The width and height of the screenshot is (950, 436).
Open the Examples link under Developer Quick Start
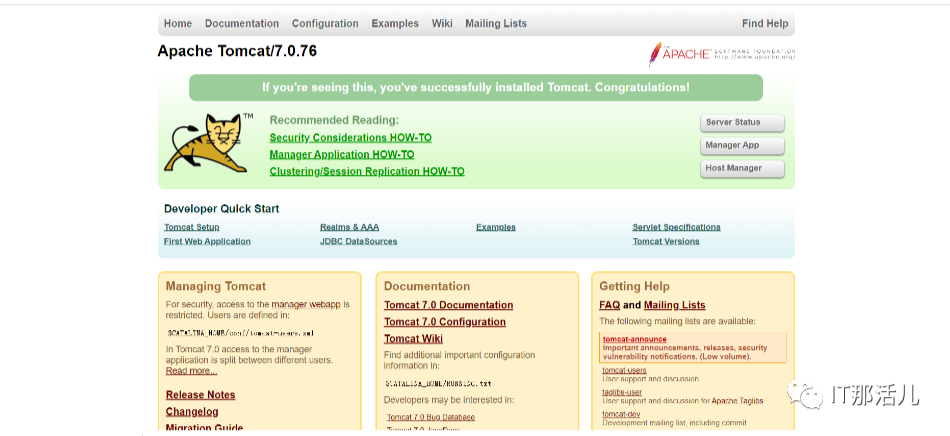496,227
